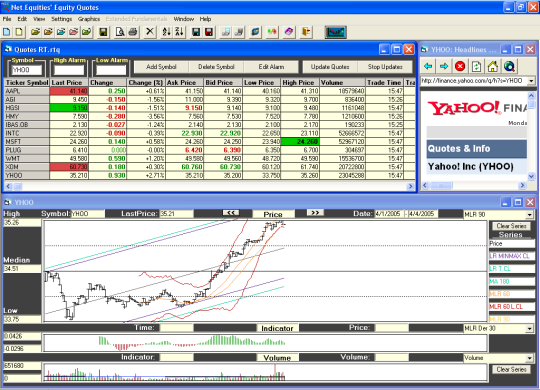
Task: Select the LR MINMAX CL series entry
Action: click(x=512, y=256)
